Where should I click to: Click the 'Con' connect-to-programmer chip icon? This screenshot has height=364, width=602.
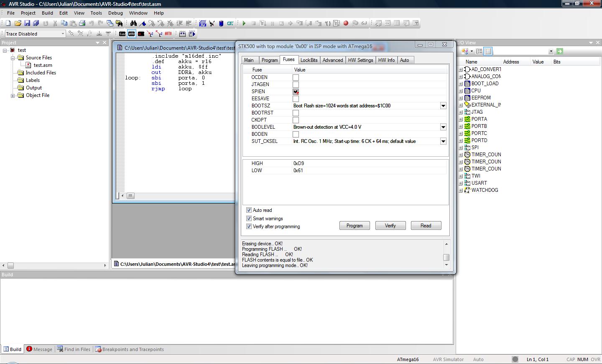(122, 33)
